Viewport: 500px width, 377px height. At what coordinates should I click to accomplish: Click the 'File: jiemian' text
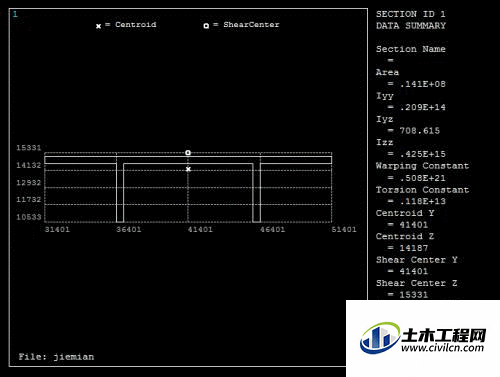56,357
